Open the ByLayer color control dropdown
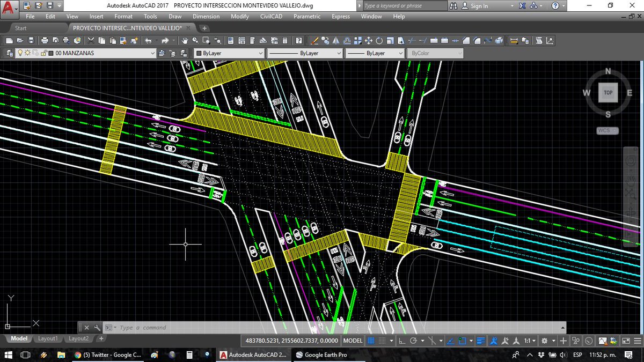644x362 pixels. [x=261, y=53]
